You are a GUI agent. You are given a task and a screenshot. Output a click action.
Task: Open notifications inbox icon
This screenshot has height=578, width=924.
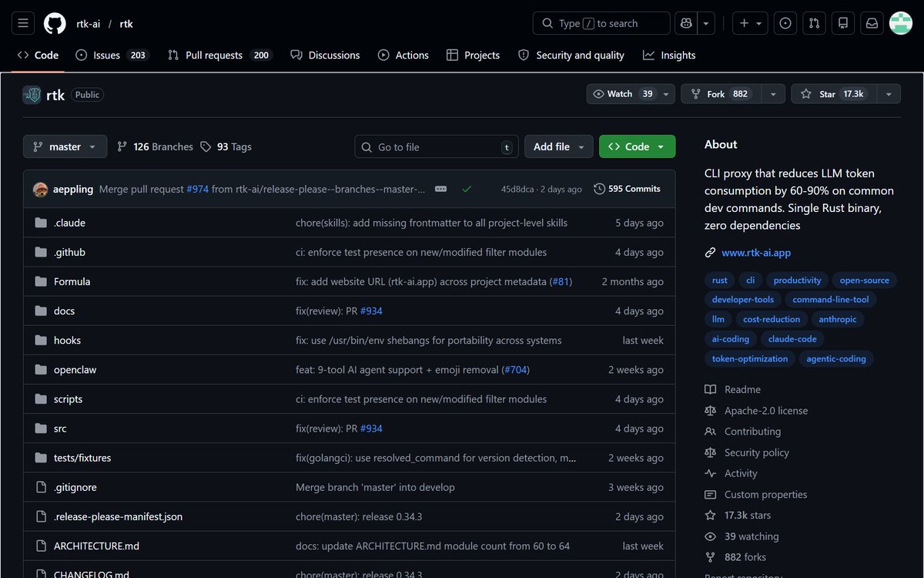coord(872,23)
